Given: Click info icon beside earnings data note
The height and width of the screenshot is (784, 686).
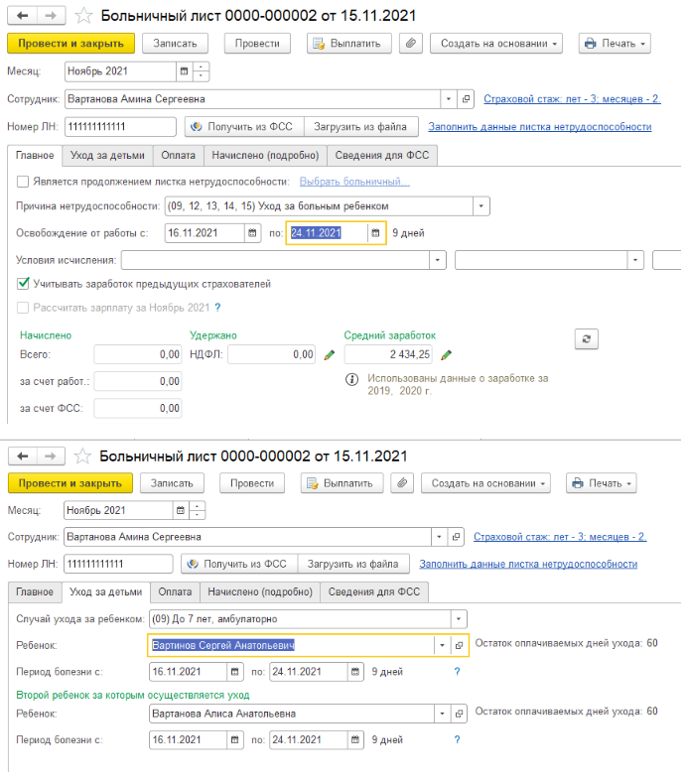Looking at the screenshot, I should [x=351, y=379].
